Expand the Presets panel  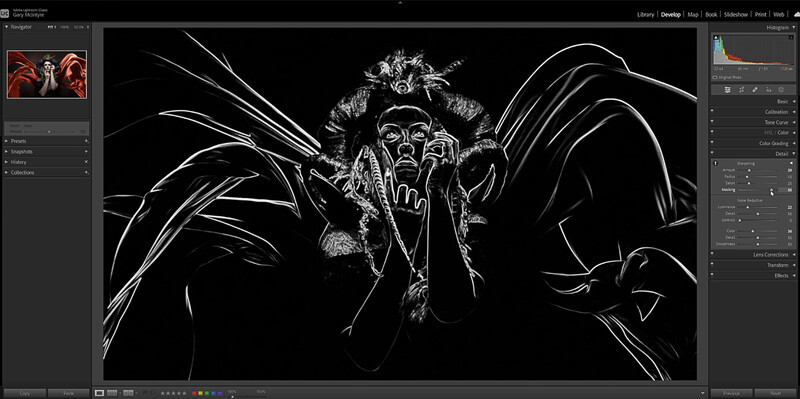[x=6, y=141]
